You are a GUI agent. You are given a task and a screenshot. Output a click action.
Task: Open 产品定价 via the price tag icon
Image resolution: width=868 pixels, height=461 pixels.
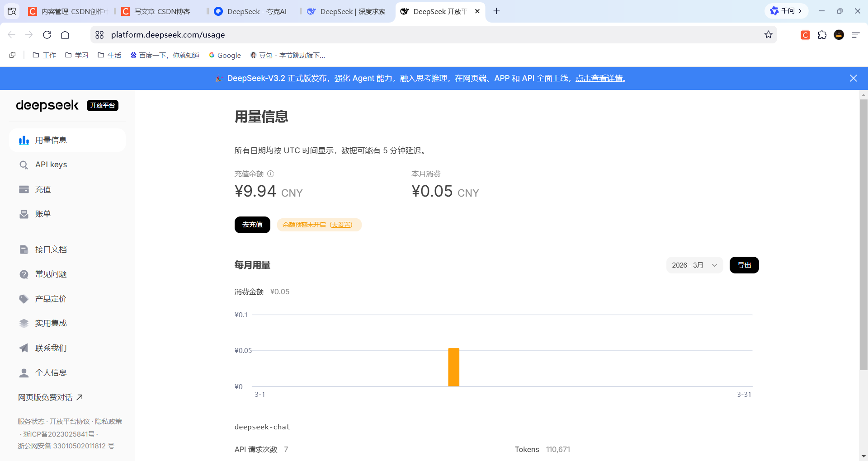click(x=24, y=299)
